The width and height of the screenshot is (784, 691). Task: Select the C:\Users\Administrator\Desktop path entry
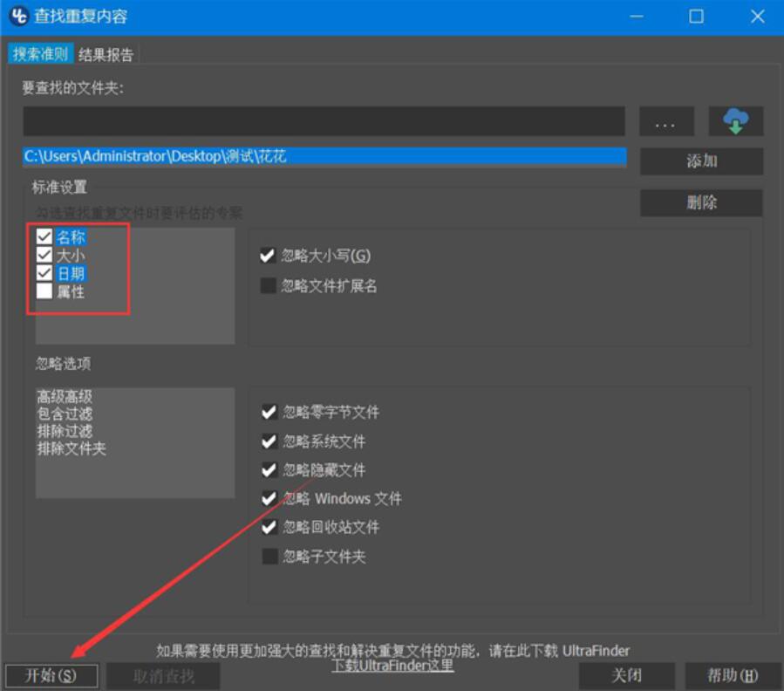point(324,156)
